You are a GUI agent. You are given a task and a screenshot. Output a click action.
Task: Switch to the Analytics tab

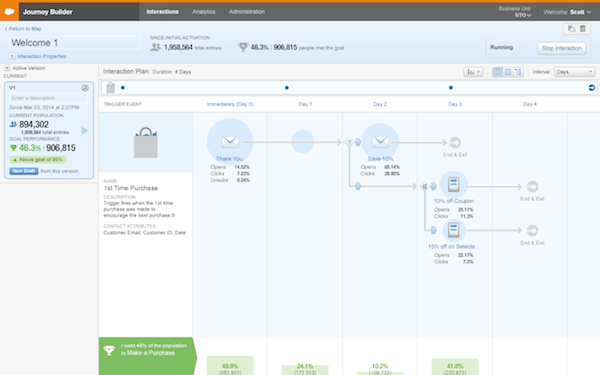[204, 11]
